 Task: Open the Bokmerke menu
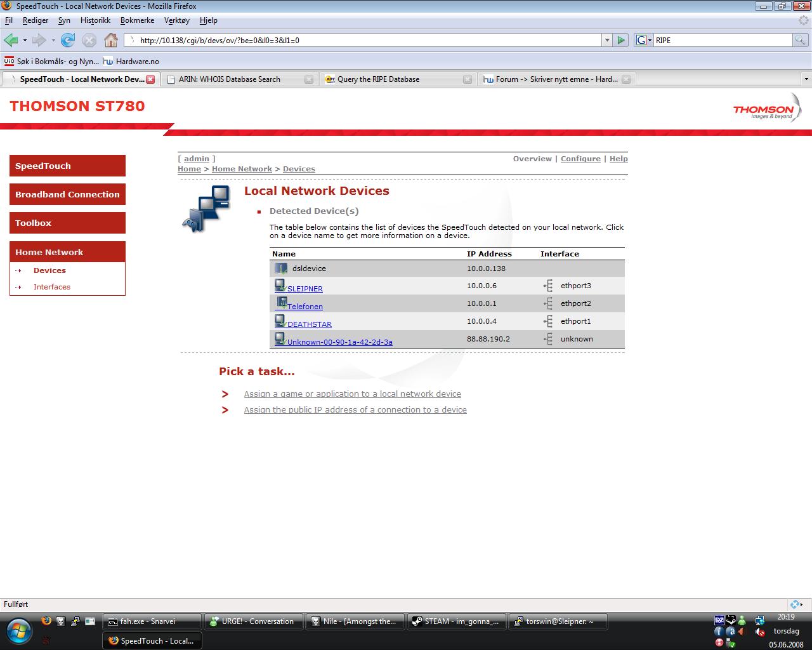[x=137, y=20]
